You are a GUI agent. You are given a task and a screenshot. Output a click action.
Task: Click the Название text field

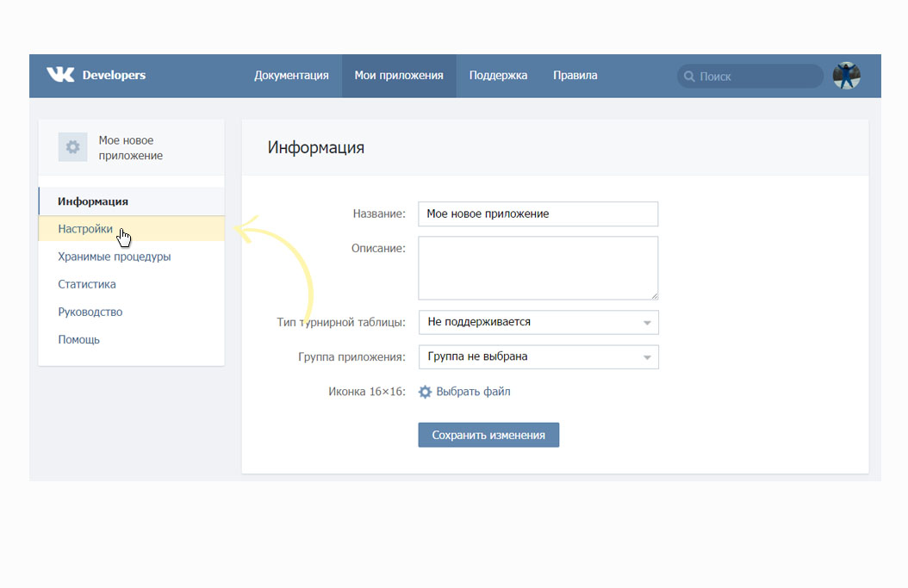tap(538, 214)
